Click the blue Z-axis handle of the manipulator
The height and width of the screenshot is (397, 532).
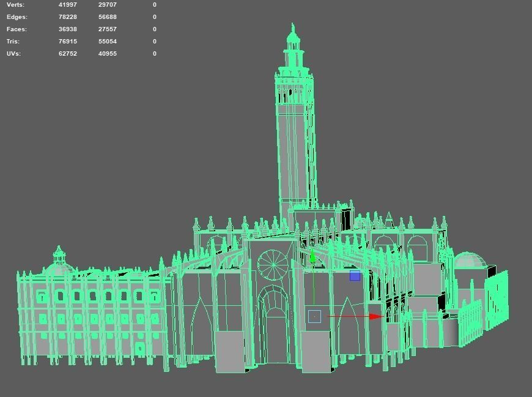coord(355,275)
